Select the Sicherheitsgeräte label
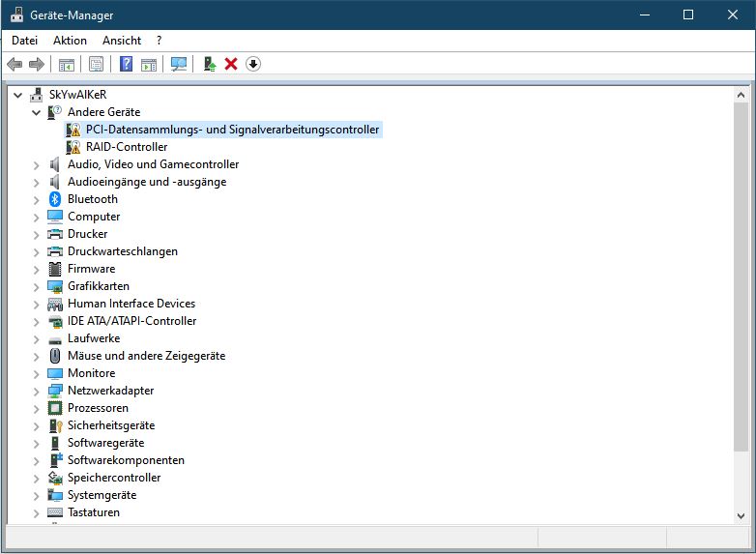This screenshot has height=554, width=756. point(111,425)
